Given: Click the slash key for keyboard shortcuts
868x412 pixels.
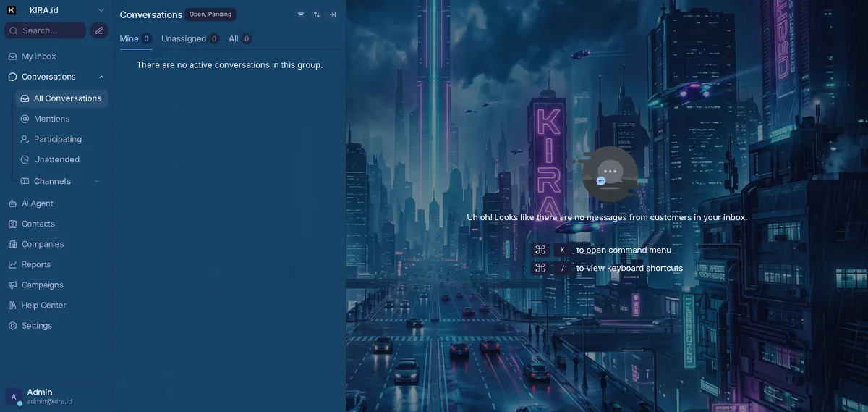Looking at the screenshot, I should pos(562,268).
